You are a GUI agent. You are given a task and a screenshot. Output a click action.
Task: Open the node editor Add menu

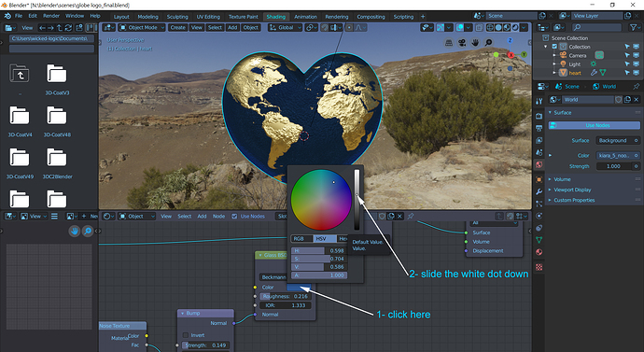pos(202,216)
